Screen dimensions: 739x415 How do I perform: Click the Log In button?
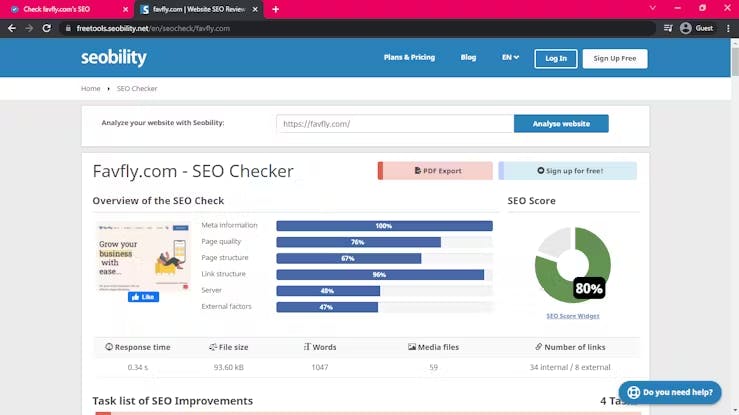(556, 58)
